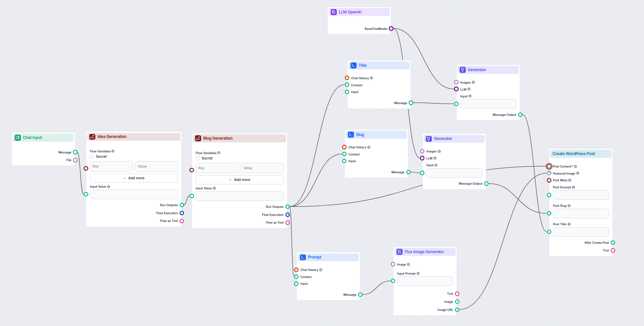Click the Idea Generation node icon
Image resolution: width=644 pixels, height=326 pixels.
[x=92, y=137]
